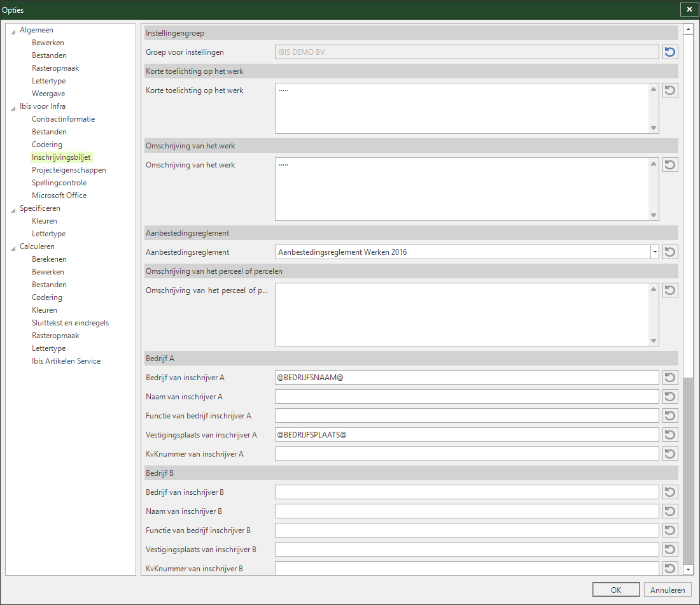700x605 pixels.
Task: Reset Korte toelichting op het werk
Action: click(669, 90)
